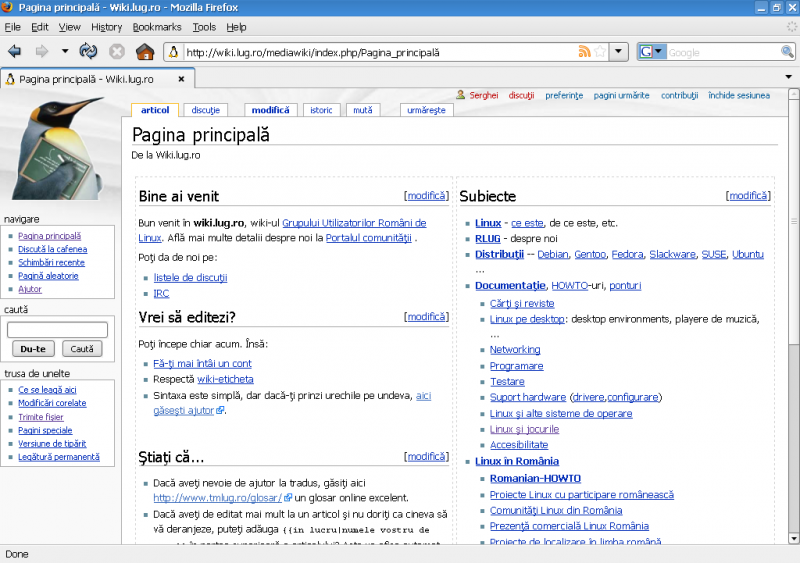The width and height of the screenshot is (800, 563).
Task: Click the wiki search input field
Action: (x=57, y=329)
